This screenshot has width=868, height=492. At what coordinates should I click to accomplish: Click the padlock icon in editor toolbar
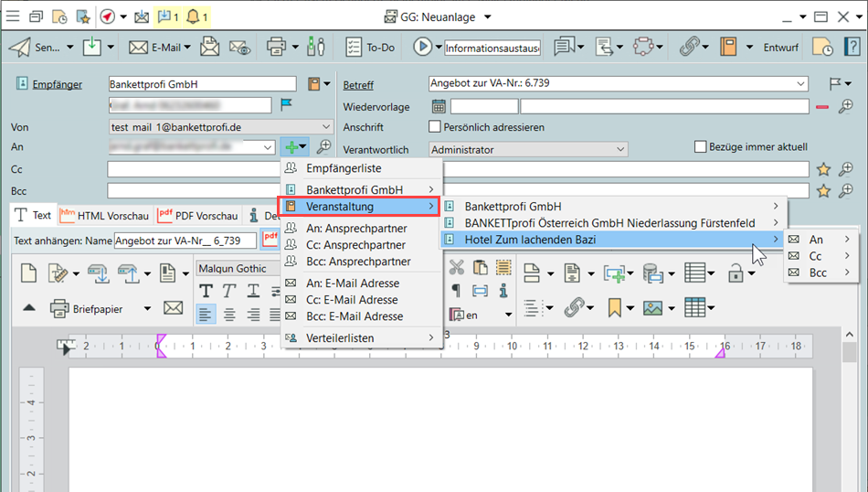735,273
